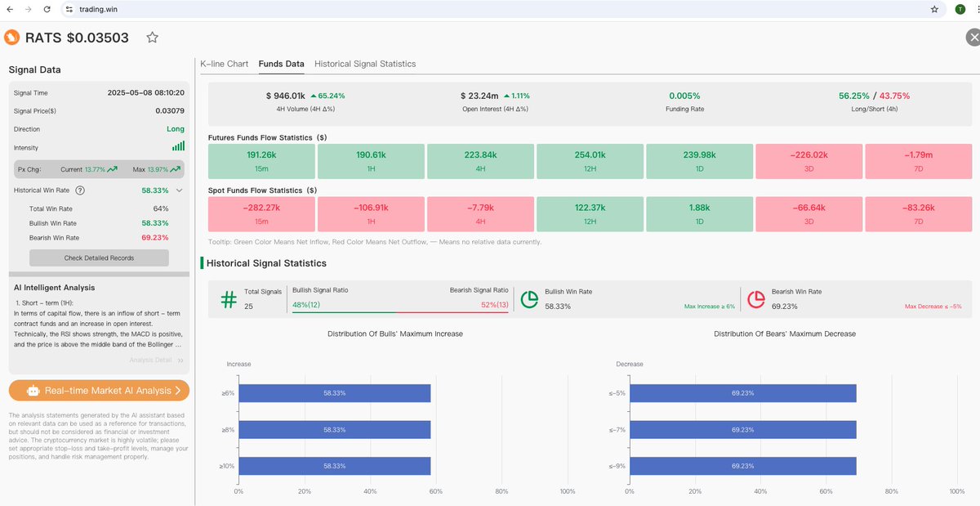Bookmark this page with the address bar star
Viewport: 980px width, 506px height.
pos(934,9)
